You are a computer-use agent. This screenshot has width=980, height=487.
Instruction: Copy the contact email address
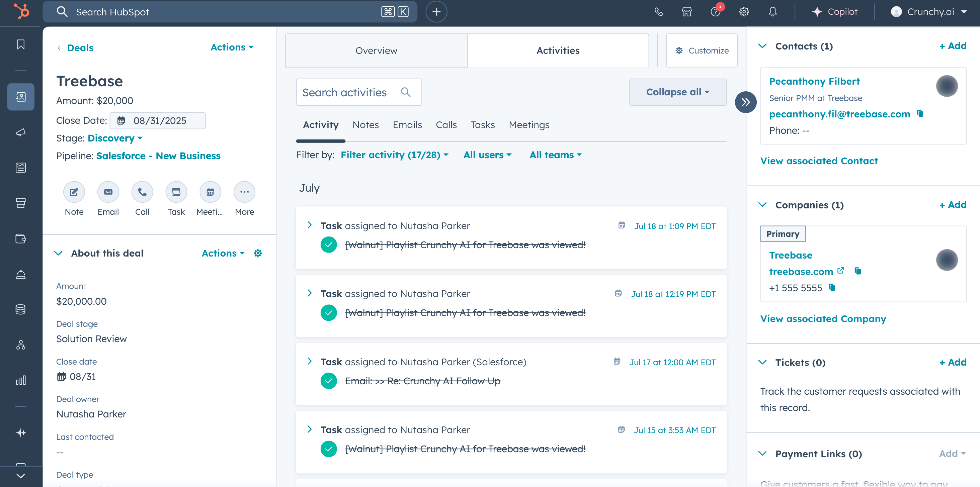click(x=920, y=113)
